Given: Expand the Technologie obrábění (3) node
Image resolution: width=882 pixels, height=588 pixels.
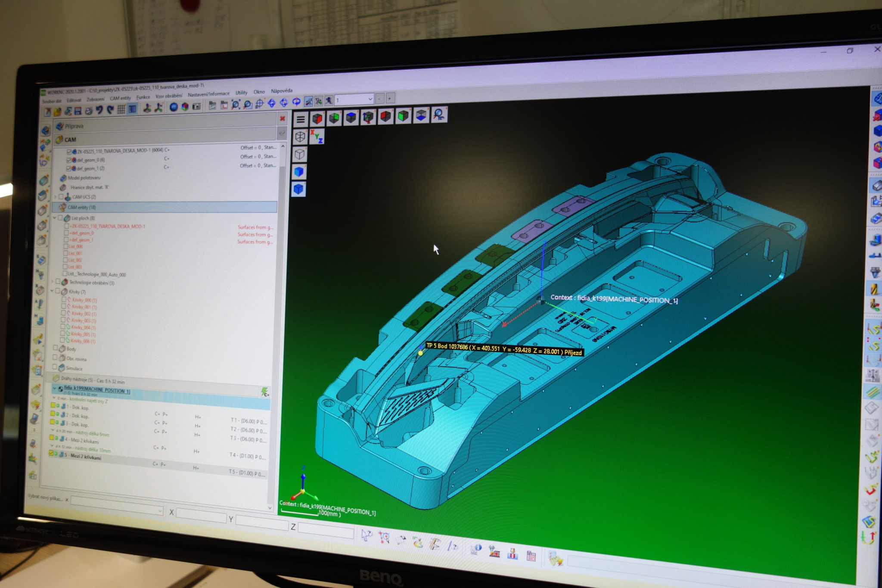Looking at the screenshot, I should coord(53,282).
